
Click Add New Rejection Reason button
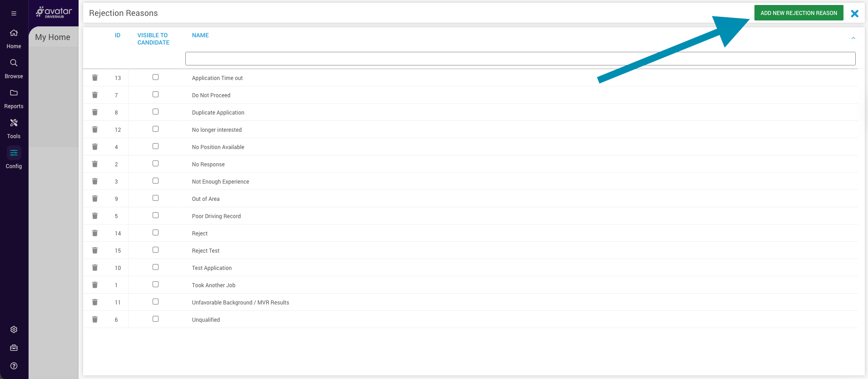799,13
